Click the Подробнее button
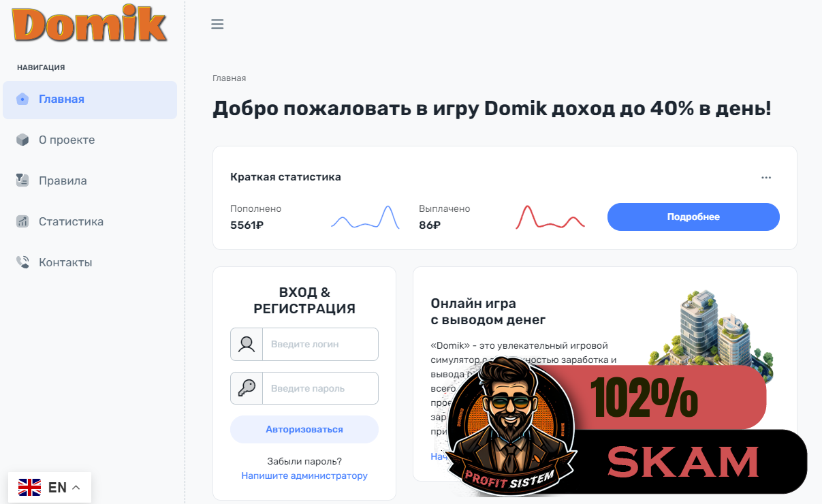The width and height of the screenshot is (822, 504). point(693,217)
